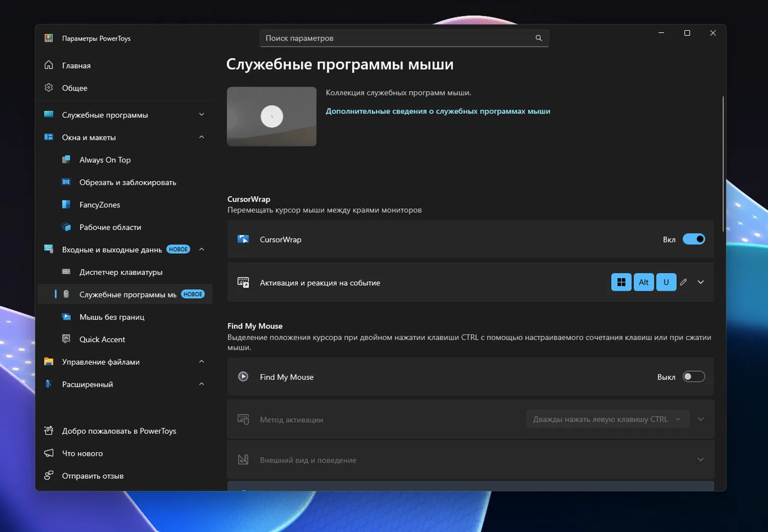Click the settings page vertical scrollbar

point(723,164)
